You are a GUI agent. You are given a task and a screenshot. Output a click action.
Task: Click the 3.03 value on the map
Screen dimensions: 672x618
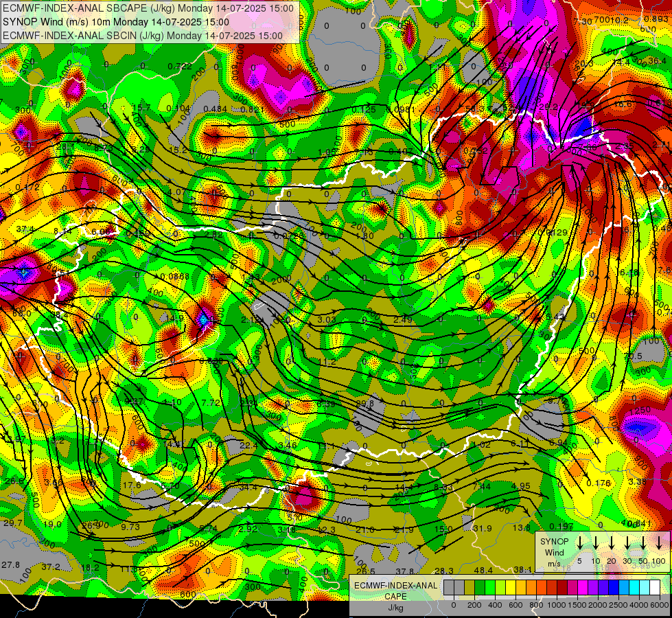(327, 319)
